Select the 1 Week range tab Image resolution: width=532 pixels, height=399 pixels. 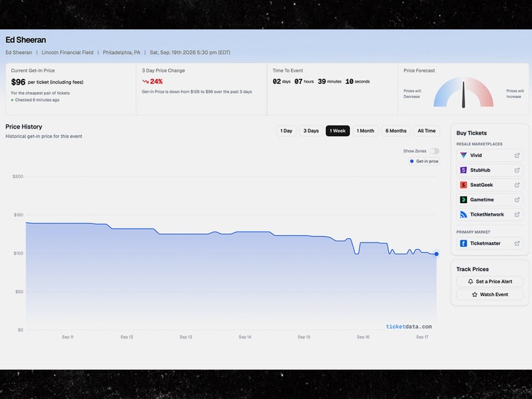[338, 131]
